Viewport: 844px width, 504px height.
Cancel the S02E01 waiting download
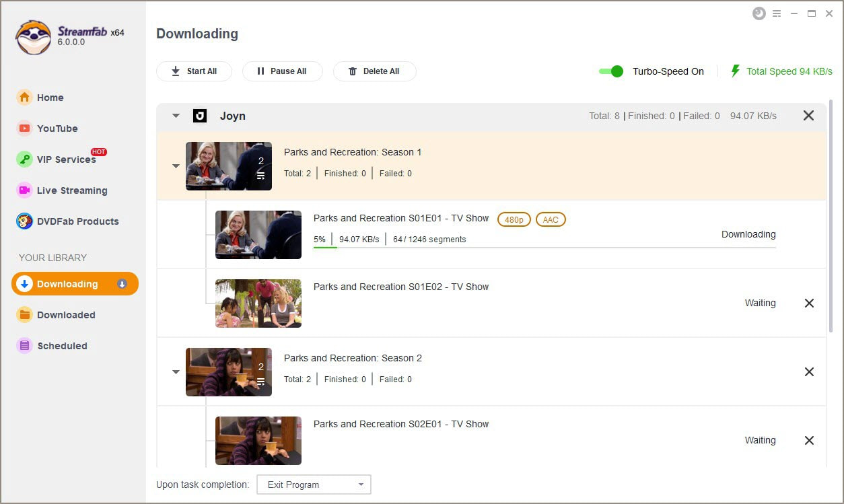pos(809,441)
